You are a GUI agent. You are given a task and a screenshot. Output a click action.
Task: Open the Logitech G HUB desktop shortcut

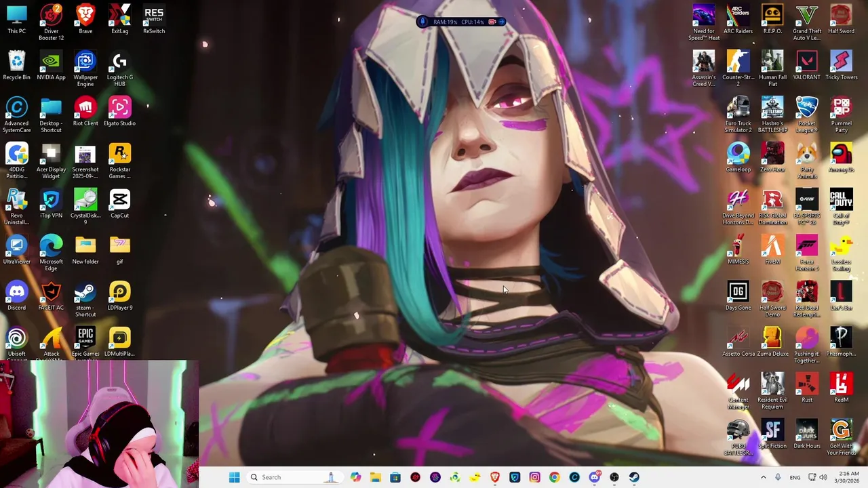pos(120,68)
